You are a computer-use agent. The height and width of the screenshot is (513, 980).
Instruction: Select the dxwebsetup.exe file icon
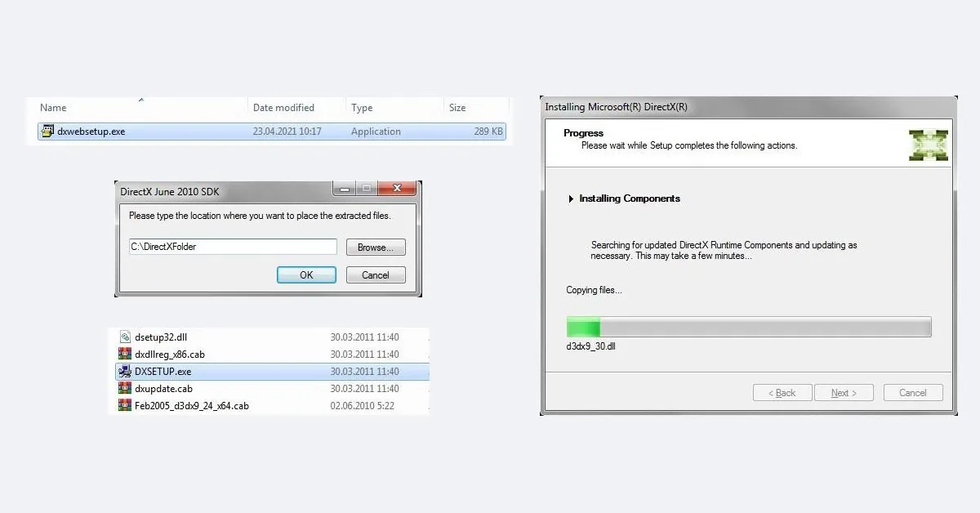(47, 132)
